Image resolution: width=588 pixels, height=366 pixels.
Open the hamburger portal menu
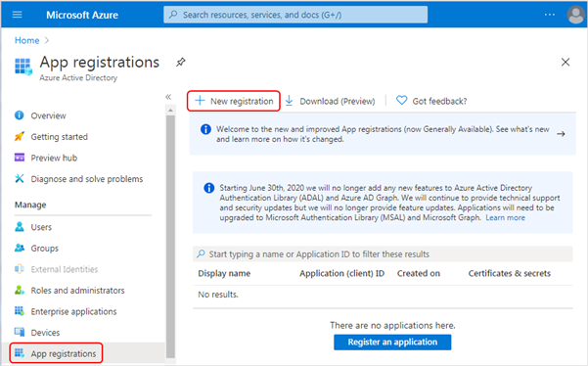click(x=18, y=15)
